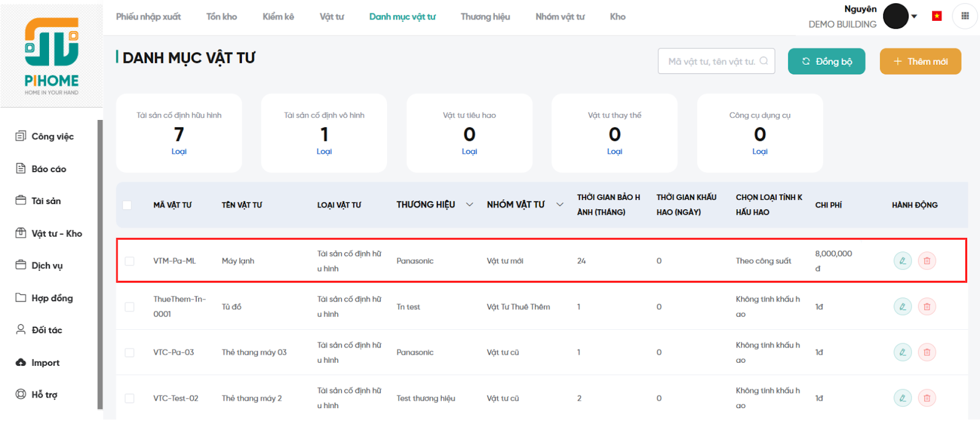Edit the VTC-Test-02 item
The height and width of the screenshot is (421, 980).
point(902,398)
